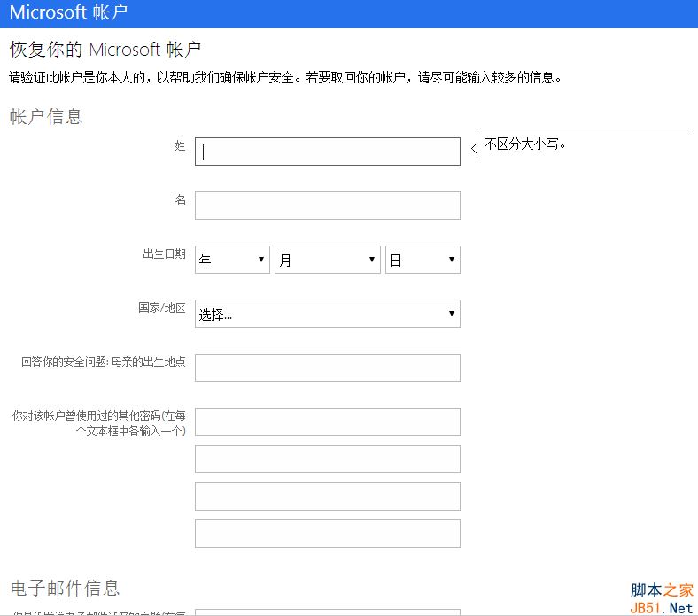Click the 姓 (last name) input field
This screenshot has width=698, height=616.
pyautogui.click(x=328, y=152)
